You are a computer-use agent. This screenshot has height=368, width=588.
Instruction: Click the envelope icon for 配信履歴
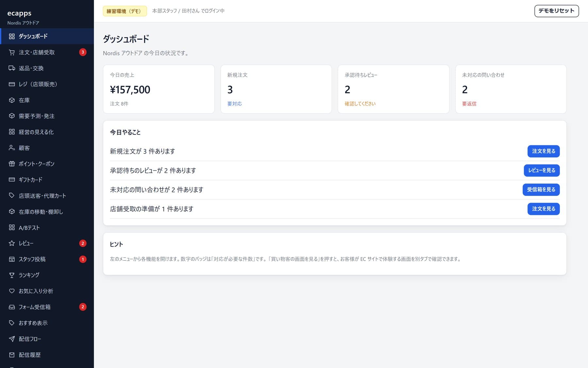12,355
